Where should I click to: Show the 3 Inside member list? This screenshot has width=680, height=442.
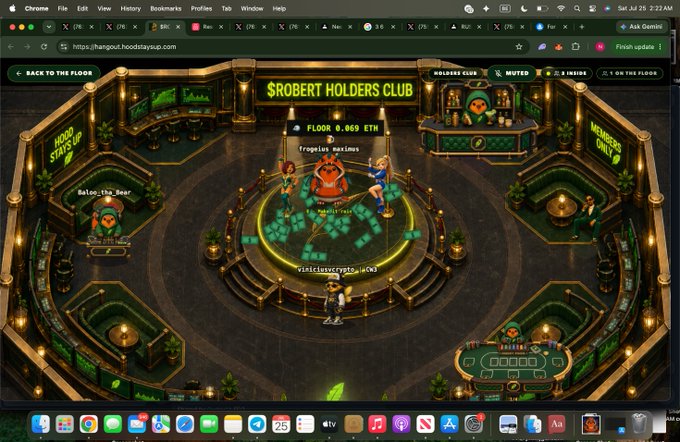[566, 73]
